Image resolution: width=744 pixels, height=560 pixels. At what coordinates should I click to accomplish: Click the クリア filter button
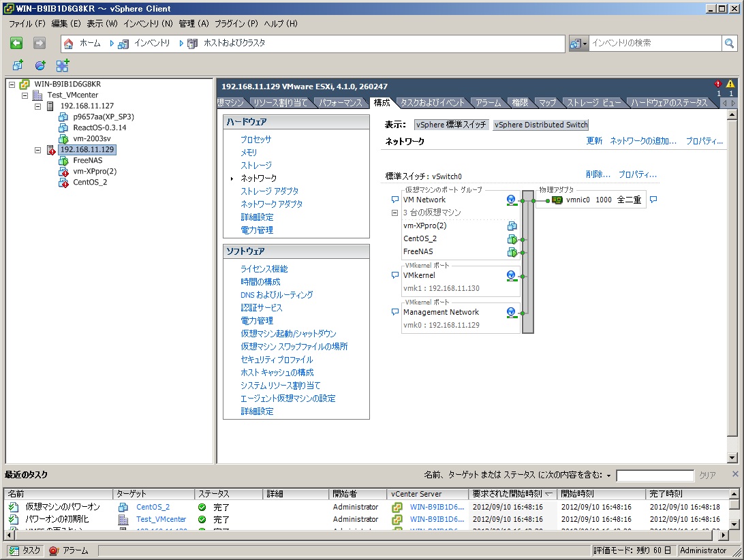coord(707,476)
